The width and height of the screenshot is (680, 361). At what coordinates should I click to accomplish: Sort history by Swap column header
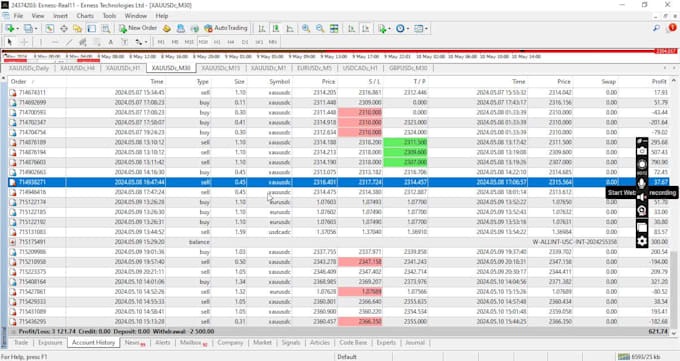point(608,82)
